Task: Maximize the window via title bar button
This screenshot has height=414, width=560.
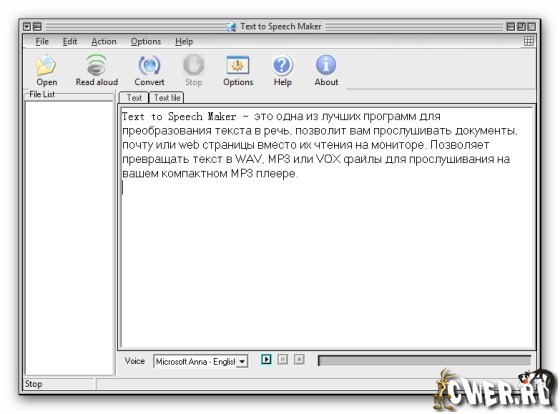Action: pyautogui.click(x=521, y=26)
